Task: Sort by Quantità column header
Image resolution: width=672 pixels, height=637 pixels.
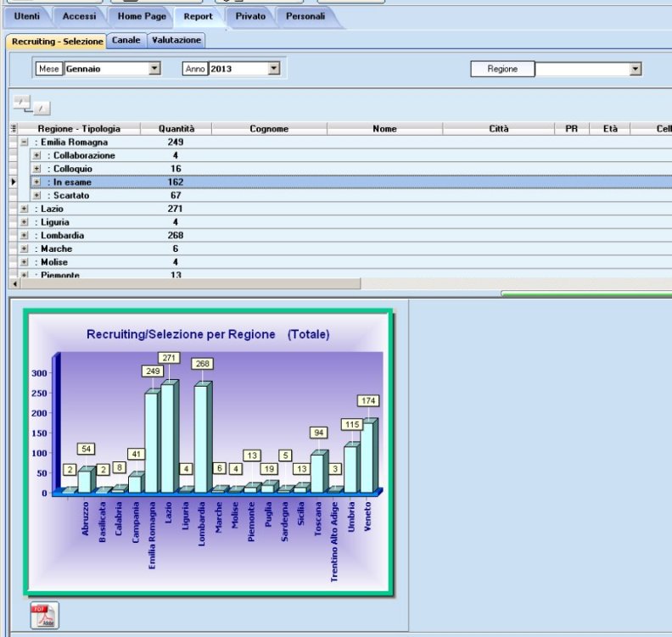Action: [176, 129]
